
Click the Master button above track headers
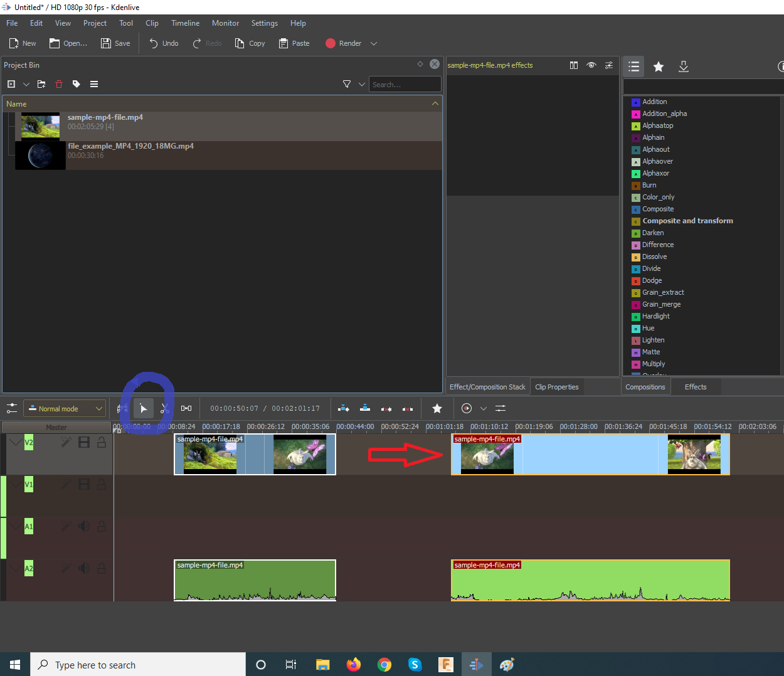pyautogui.click(x=56, y=428)
